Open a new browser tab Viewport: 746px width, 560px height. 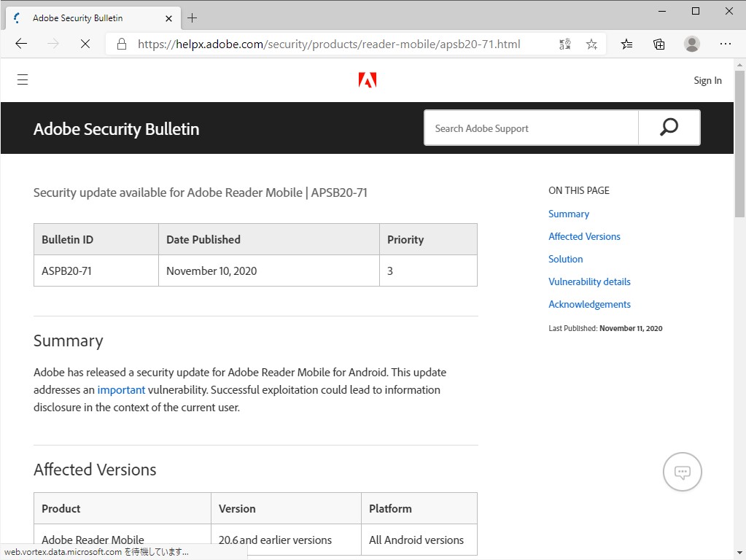(x=193, y=17)
